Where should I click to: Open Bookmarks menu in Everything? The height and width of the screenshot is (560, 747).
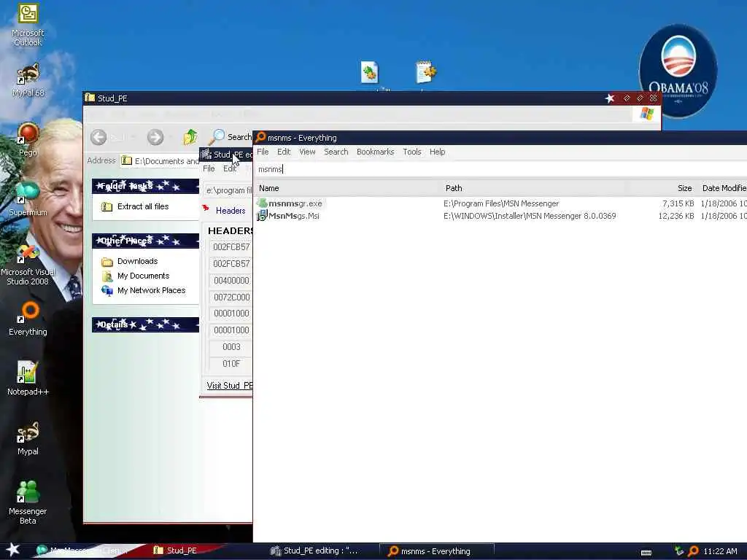(375, 152)
